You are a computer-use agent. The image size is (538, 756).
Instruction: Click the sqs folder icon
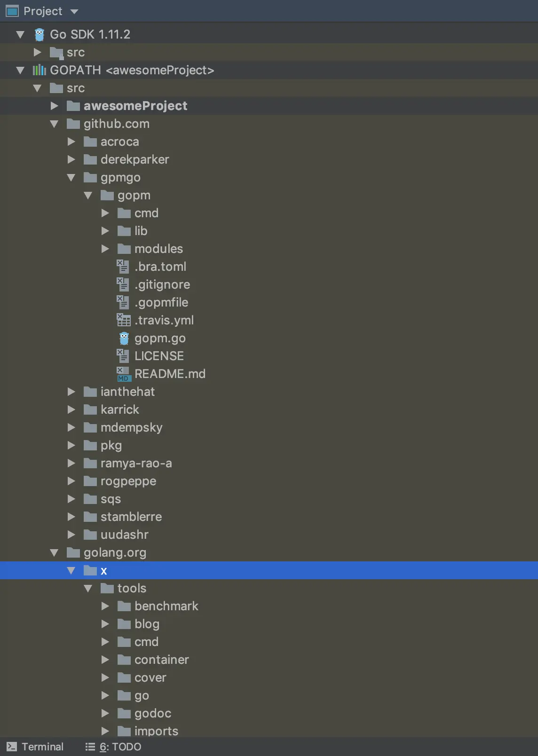coord(90,499)
